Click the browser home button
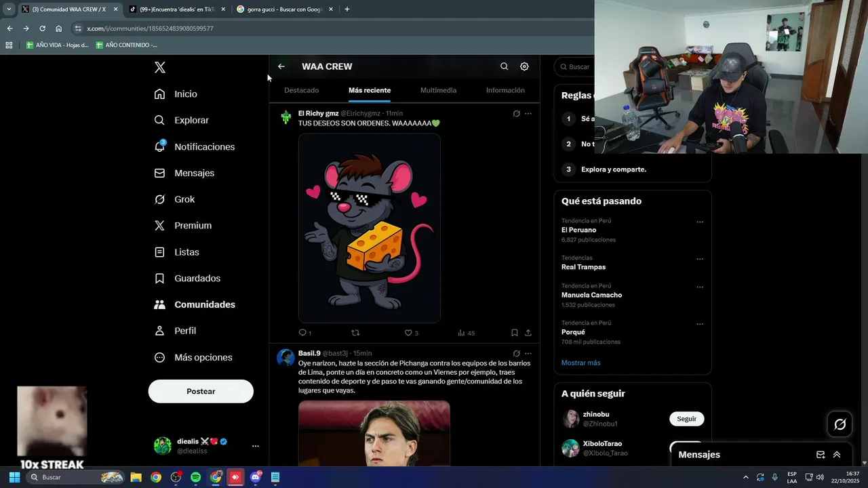 59,28
